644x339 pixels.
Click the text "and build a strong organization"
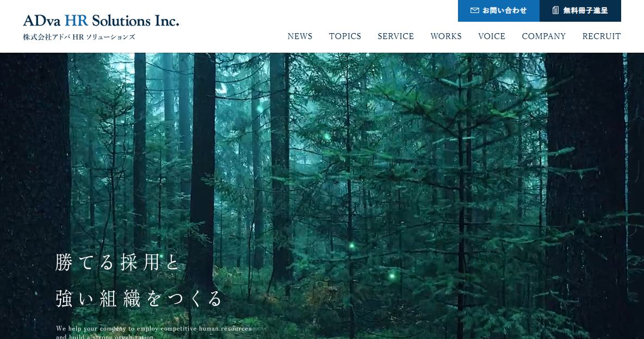106,336
